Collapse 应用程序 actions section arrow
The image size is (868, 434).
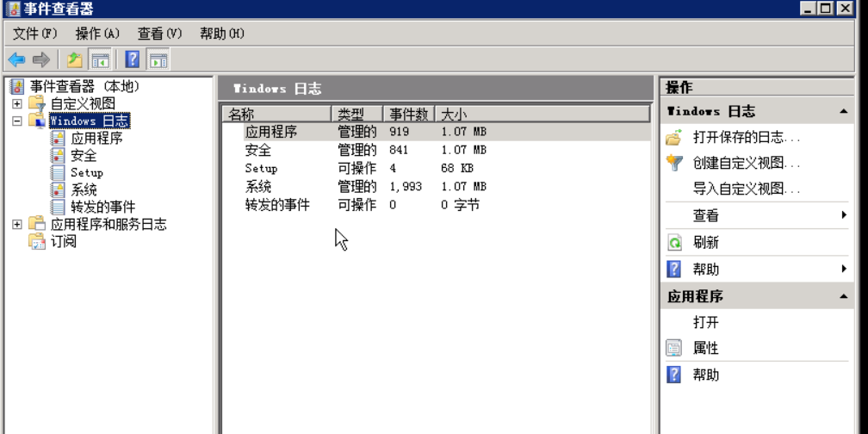pos(843,297)
